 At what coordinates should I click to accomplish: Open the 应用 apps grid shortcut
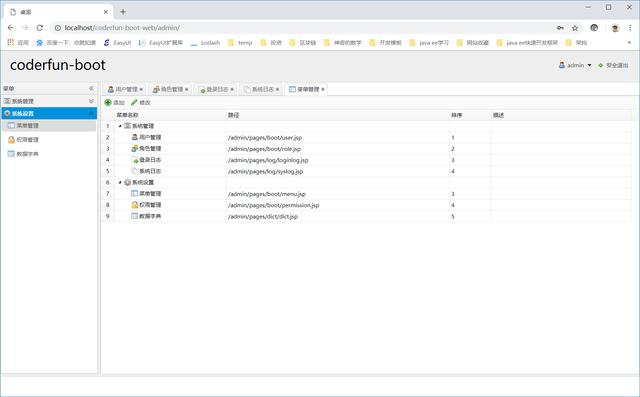coord(18,42)
